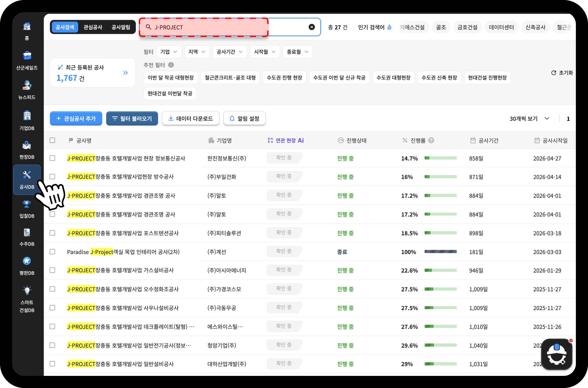Click the double-arrow on 최근 등록된 공사
This screenshot has height=388, width=588.
125,73
